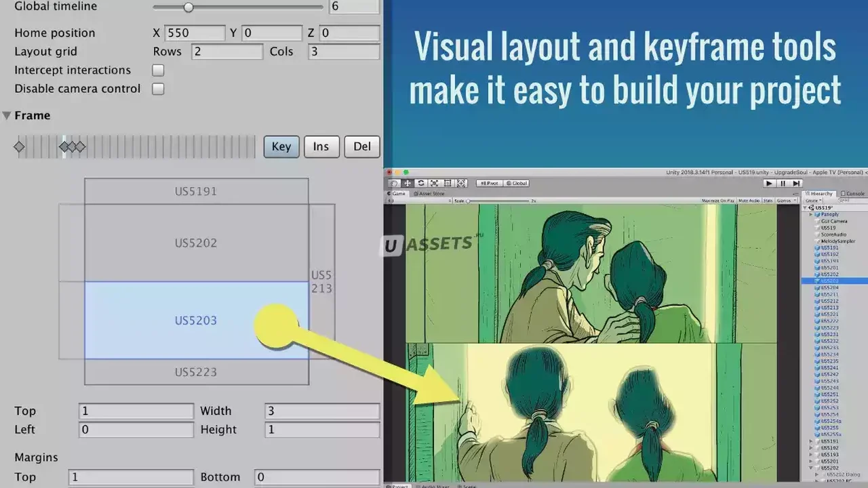This screenshot has width=868, height=488.
Task: Toggle Global handle rotation button
Action: pos(516,183)
